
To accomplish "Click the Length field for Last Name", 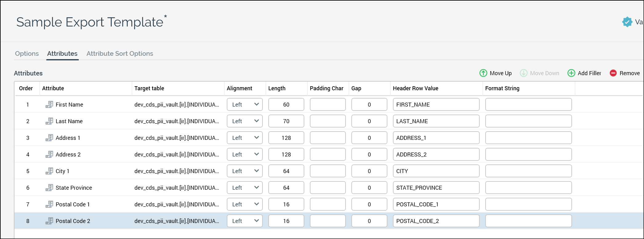I will point(286,121).
